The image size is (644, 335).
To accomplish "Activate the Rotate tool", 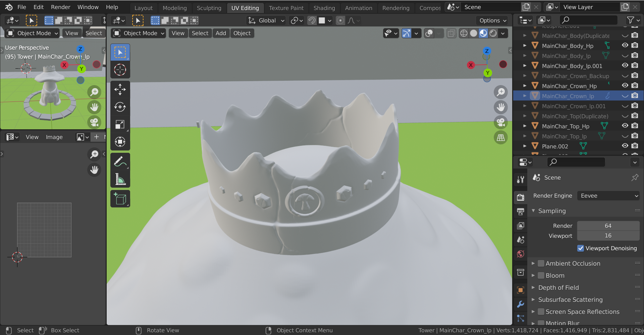I will click(120, 107).
